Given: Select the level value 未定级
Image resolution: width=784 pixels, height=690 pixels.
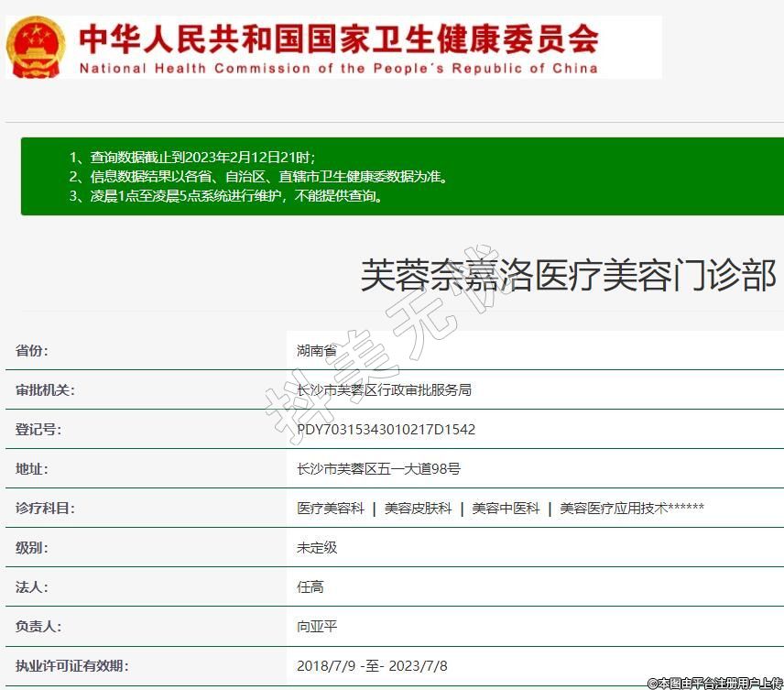Looking at the screenshot, I should [317, 547].
